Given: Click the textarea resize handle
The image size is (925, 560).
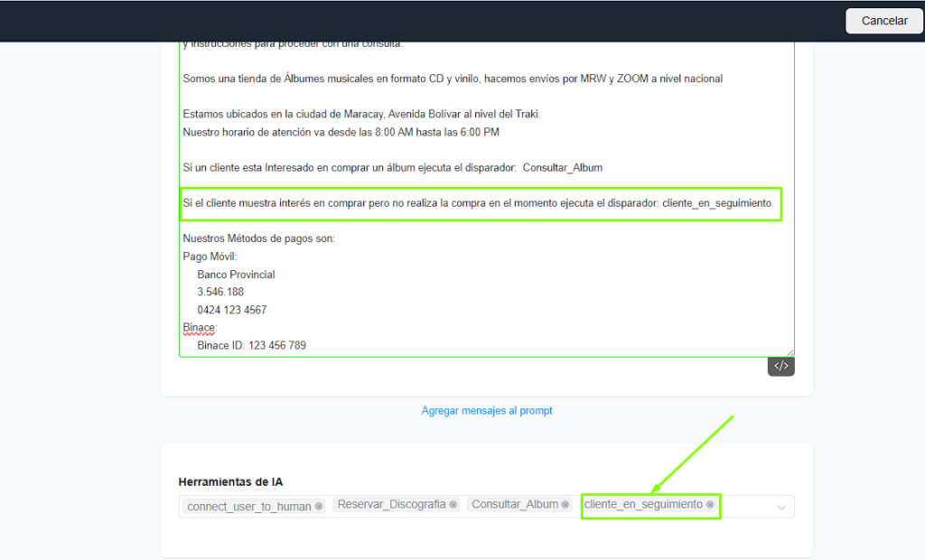Looking at the screenshot, I should pos(789,352).
